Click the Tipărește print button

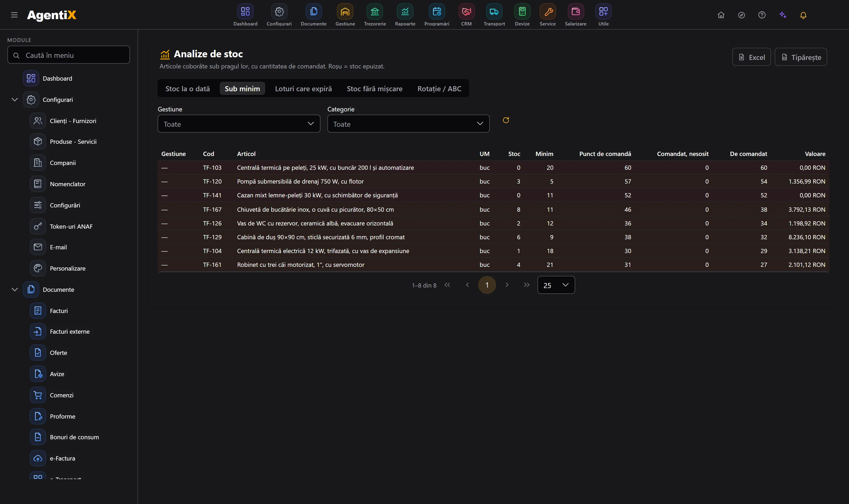[x=801, y=57]
